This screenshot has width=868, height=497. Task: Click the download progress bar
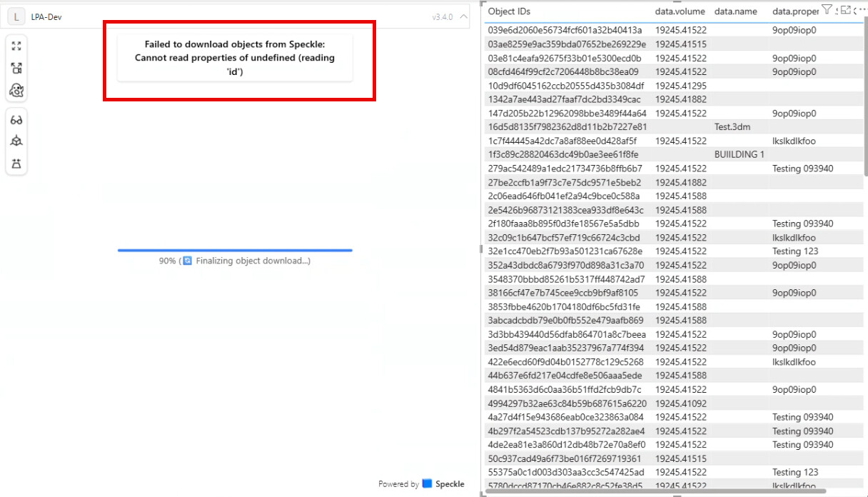point(235,250)
